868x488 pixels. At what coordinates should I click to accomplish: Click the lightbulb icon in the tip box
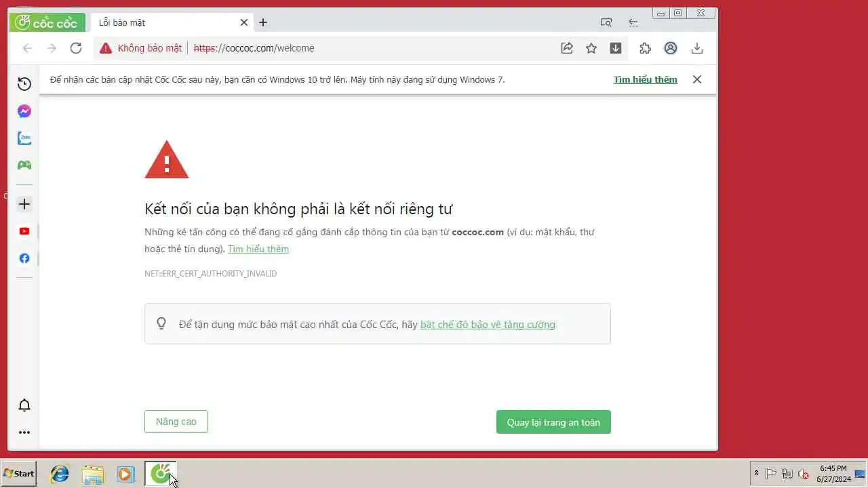(x=161, y=323)
